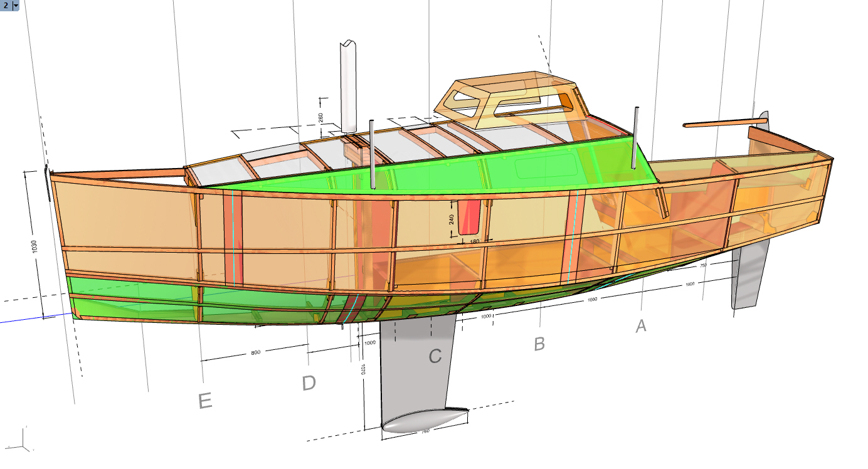The image size is (868, 469).
Task: Select station label "D"
Action: coord(309,382)
